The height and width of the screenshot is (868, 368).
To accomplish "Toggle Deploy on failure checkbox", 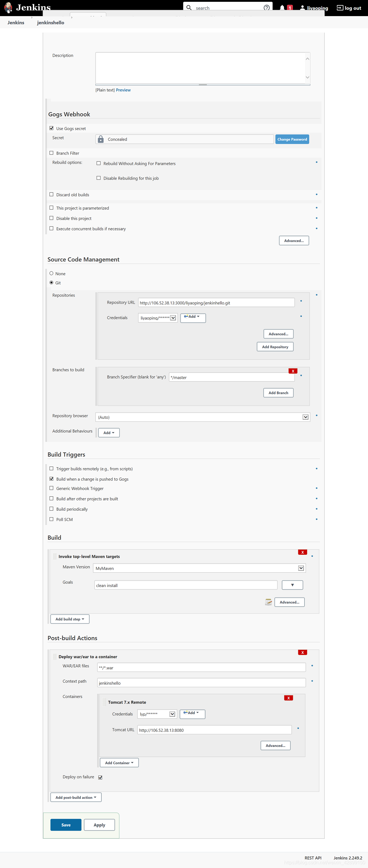I will coord(100,777).
